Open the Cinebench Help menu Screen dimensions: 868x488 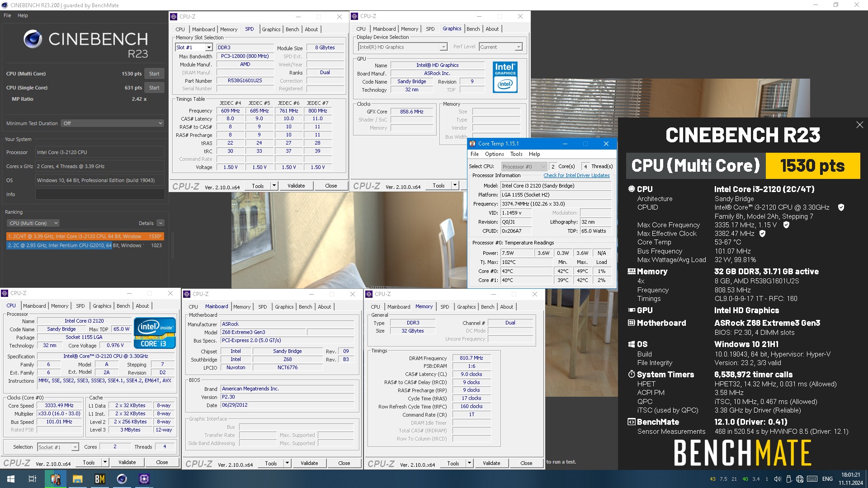[23, 15]
